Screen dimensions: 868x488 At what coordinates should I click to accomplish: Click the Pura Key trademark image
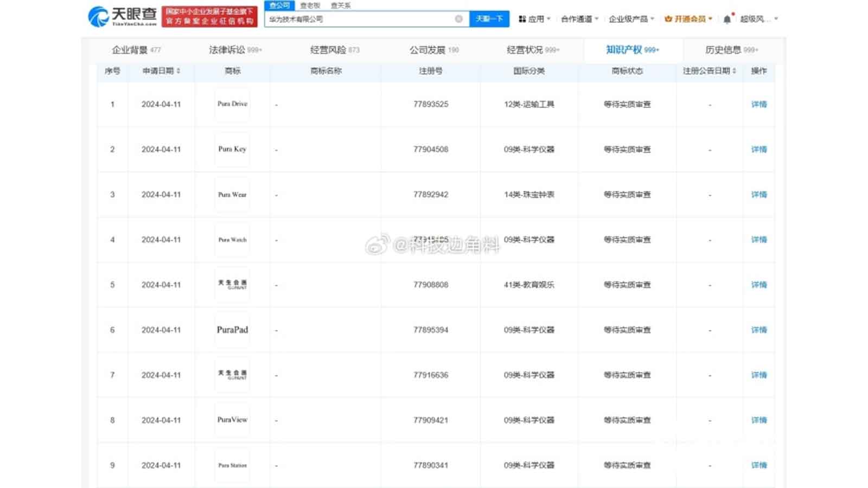(232, 149)
